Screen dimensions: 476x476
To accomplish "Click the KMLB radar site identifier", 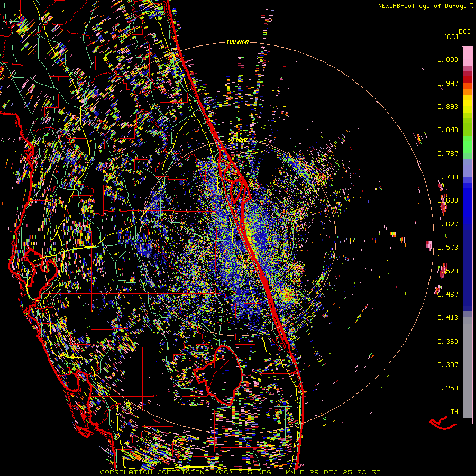I will (x=295, y=472).
